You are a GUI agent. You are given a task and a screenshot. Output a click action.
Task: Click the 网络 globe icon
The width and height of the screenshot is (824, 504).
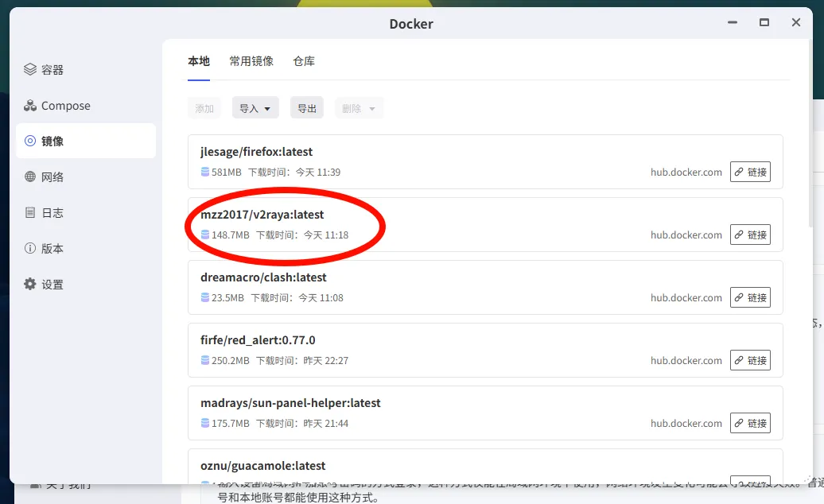point(30,177)
